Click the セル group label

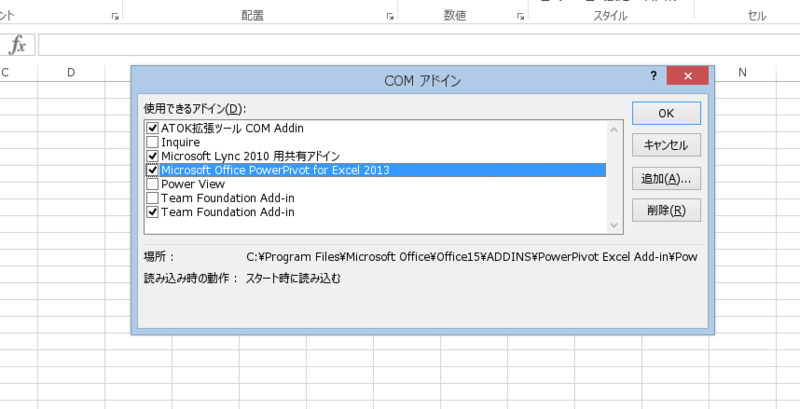pyautogui.click(x=757, y=16)
